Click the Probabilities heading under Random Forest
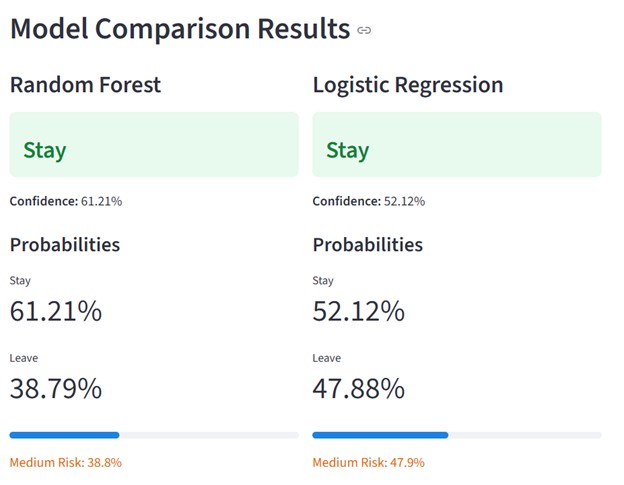The image size is (624, 485). point(65,244)
